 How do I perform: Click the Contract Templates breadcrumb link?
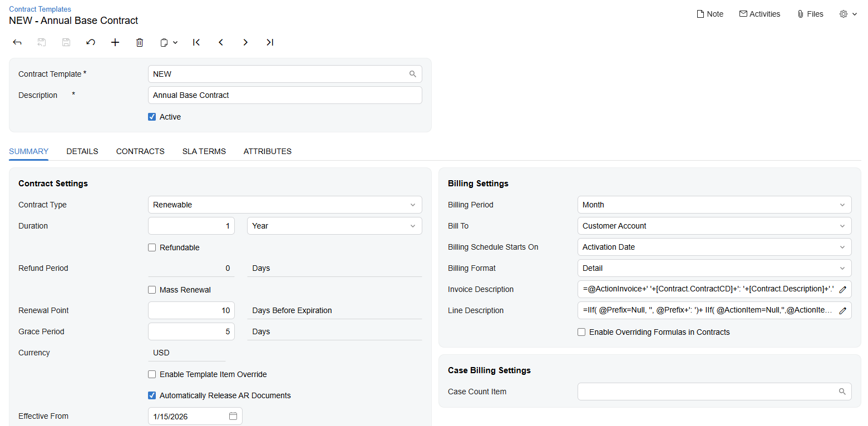pyautogui.click(x=40, y=9)
